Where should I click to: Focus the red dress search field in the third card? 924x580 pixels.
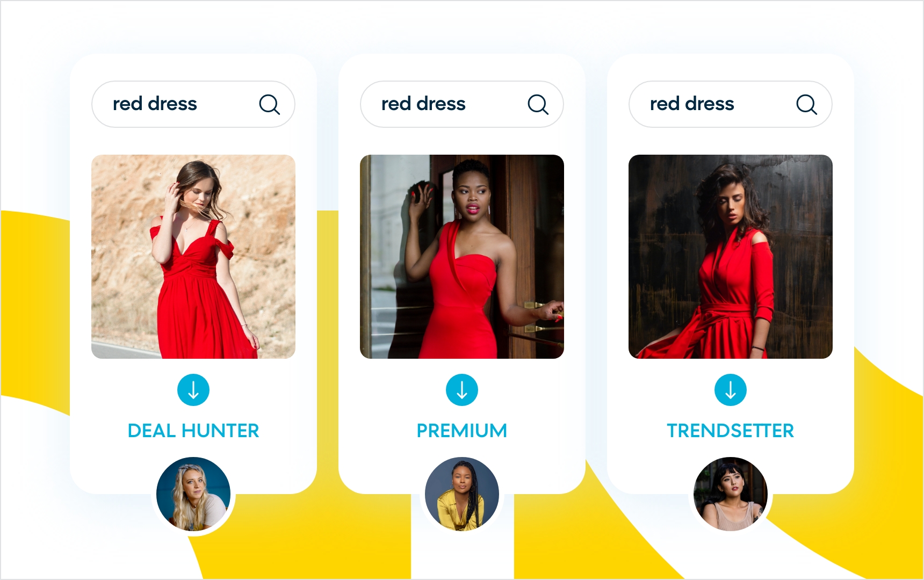point(731,104)
